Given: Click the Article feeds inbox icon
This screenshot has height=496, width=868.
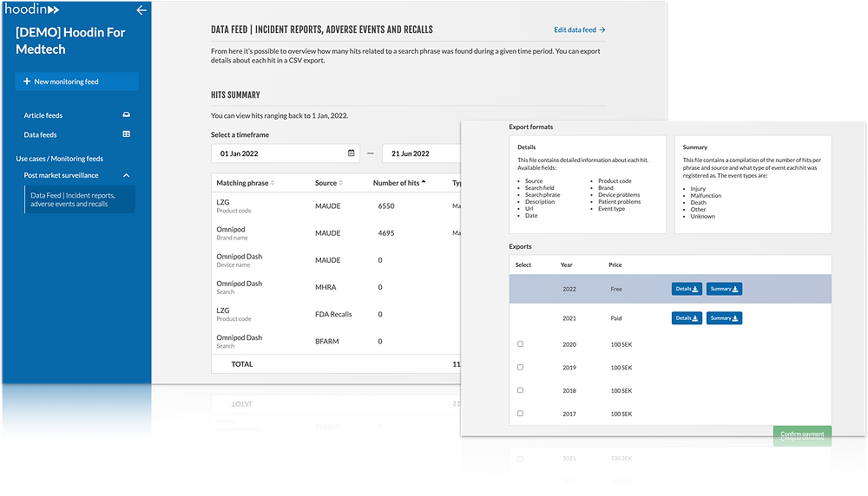Looking at the screenshot, I should coord(126,114).
